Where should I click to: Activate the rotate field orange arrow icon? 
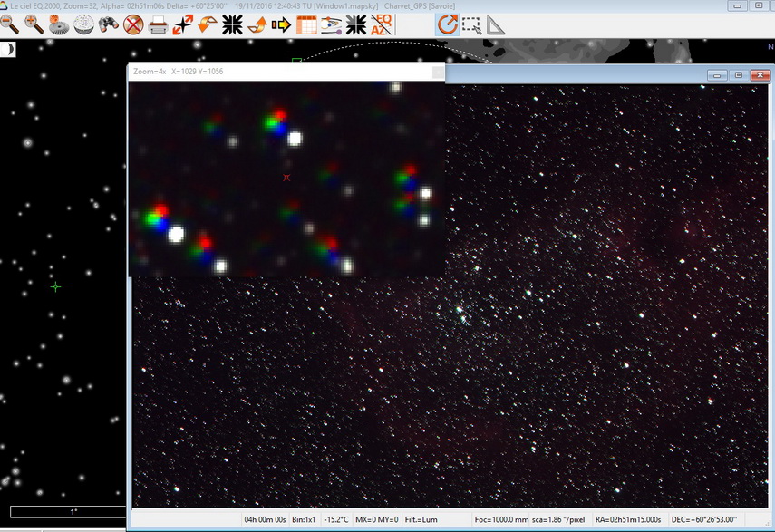click(447, 24)
